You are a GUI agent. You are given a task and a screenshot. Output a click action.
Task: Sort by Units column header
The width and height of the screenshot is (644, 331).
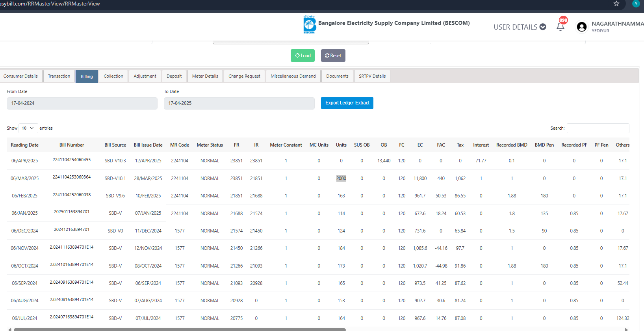pos(341,145)
